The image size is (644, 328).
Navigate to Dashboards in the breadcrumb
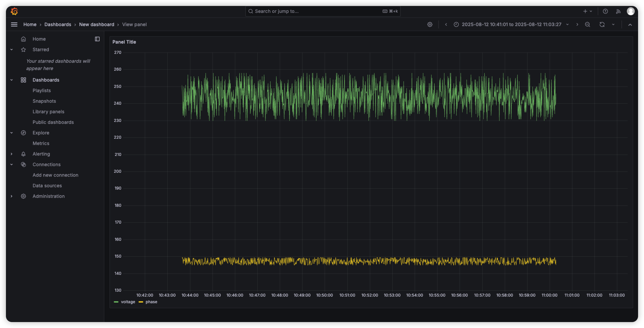(58, 24)
